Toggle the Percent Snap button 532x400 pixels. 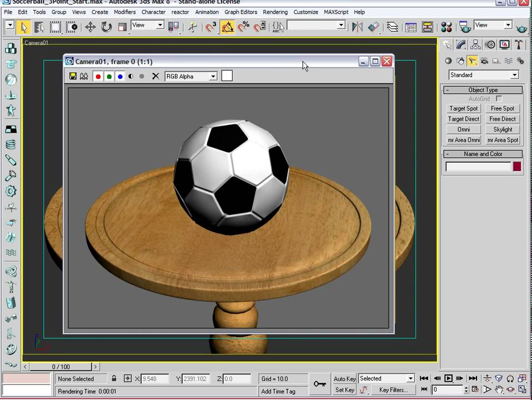click(x=244, y=27)
